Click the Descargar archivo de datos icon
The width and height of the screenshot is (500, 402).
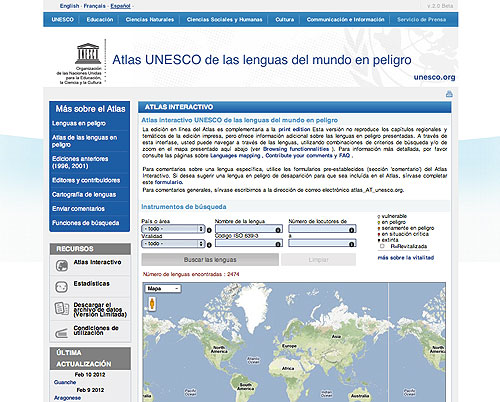(x=61, y=308)
